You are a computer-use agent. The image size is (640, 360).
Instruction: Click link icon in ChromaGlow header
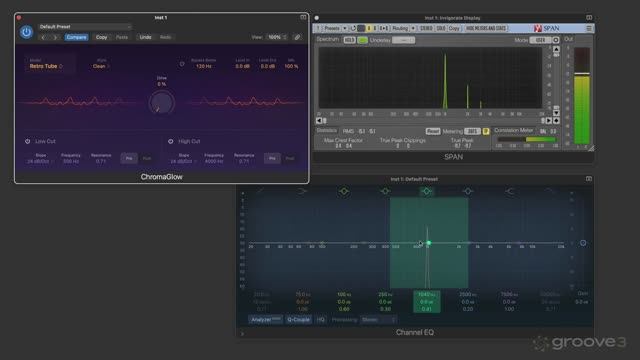pyautogui.click(x=298, y=37)
